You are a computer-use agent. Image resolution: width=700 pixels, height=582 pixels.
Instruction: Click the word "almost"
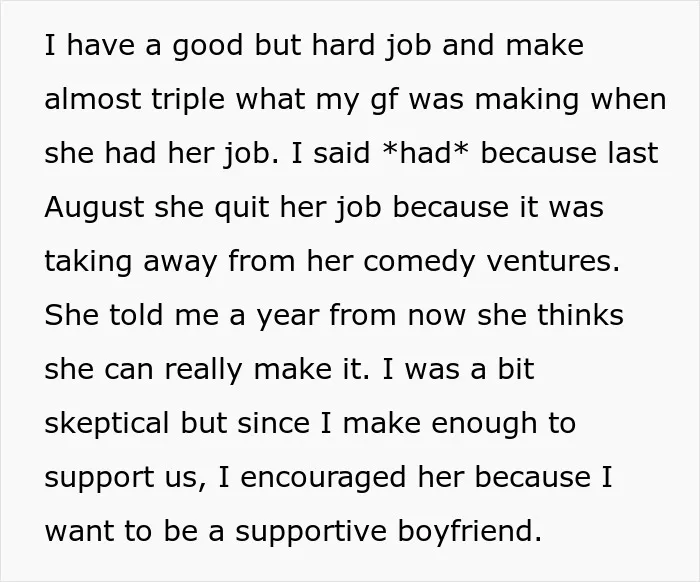tap(92, 99)
